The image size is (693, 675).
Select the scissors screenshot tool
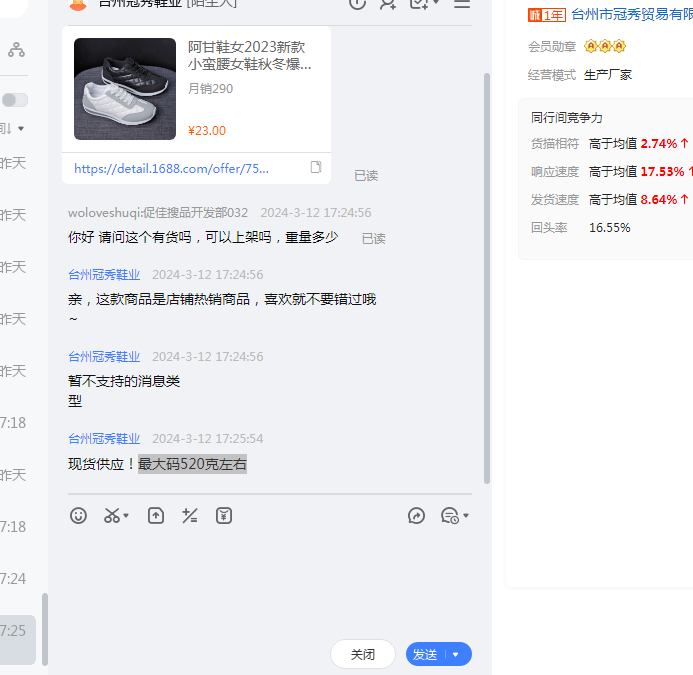pyautogui.click(x=111, y=515)
